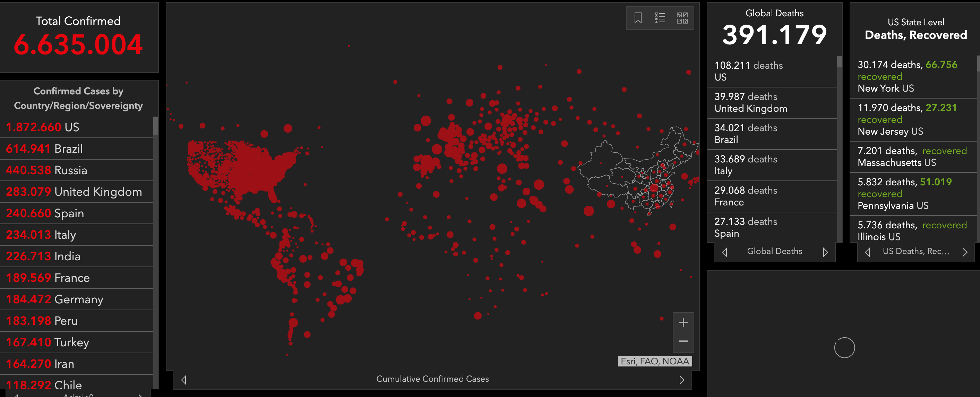The image size is (980, 397).
Task: Open the basemap gallery grid icon
Action: point(682,18)
